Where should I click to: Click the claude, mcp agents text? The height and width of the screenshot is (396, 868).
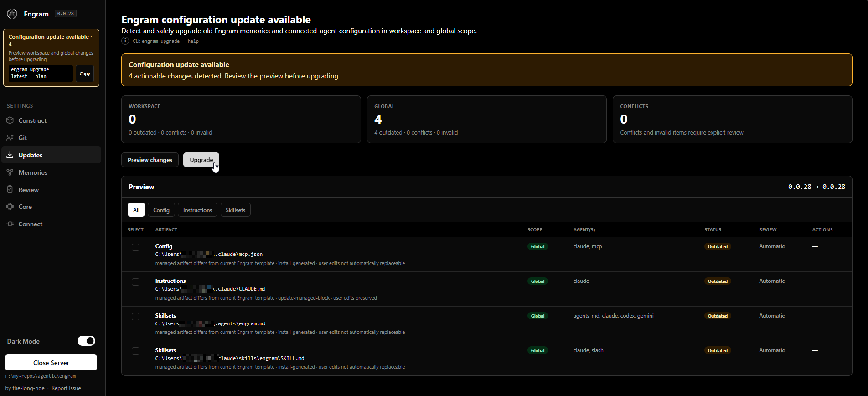[x=587, y=246]
